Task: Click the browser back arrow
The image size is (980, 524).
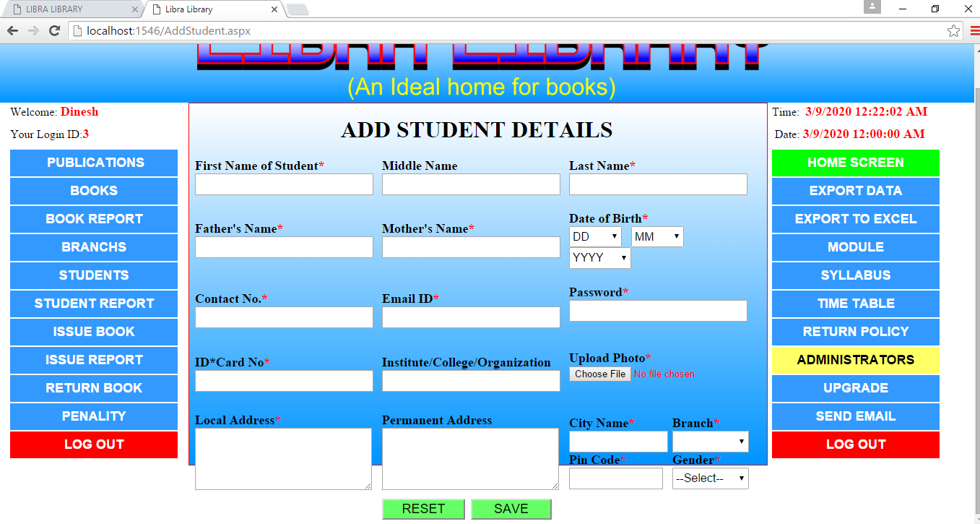Action: tap(12, 30)
